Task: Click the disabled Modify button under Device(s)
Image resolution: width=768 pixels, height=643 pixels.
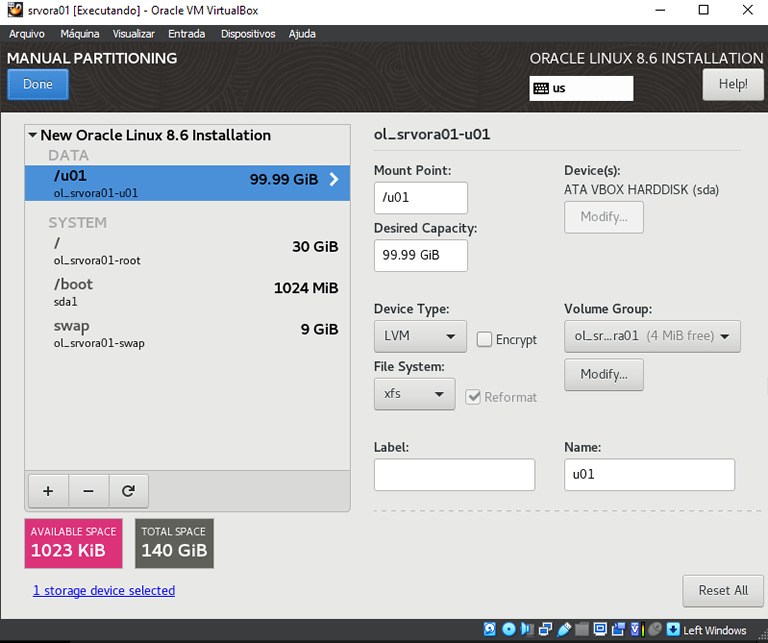Action: (604, 217)
